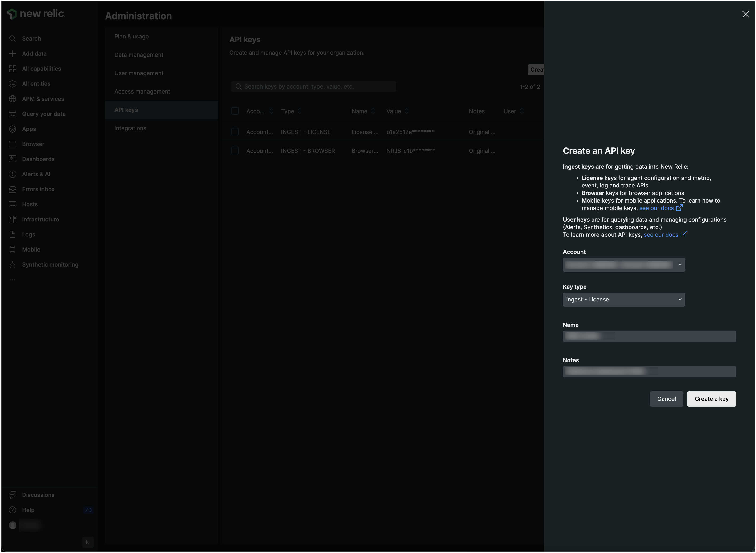The width and height of the screenshot is (756, 553).
Task: Open All capabilities grid icon
Action: coord(13,69)
